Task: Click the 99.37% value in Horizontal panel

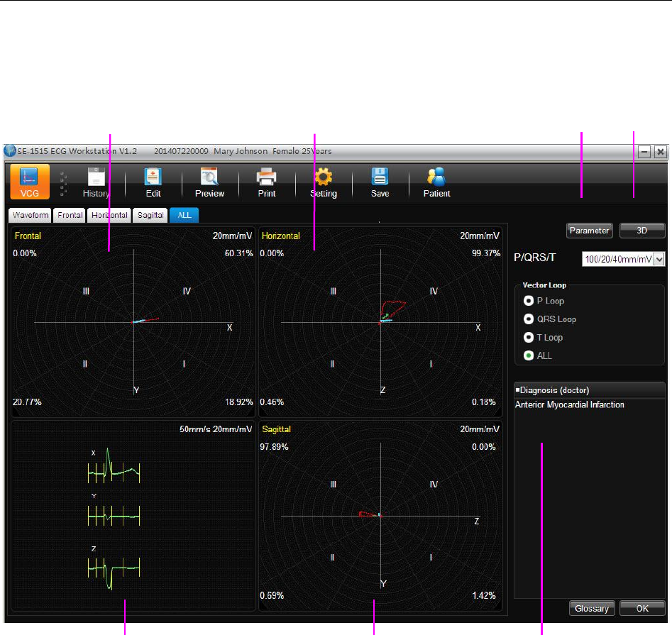Action: coord(486,253)
